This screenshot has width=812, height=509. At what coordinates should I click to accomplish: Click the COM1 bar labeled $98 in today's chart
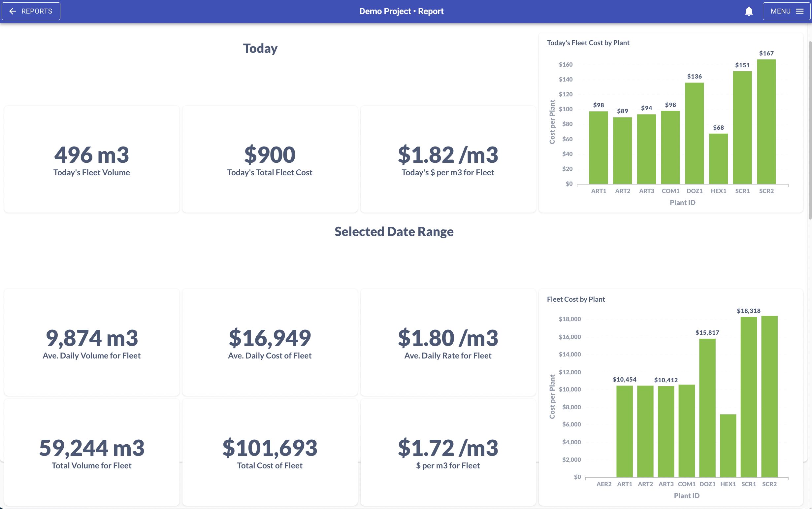coord(670,148)
